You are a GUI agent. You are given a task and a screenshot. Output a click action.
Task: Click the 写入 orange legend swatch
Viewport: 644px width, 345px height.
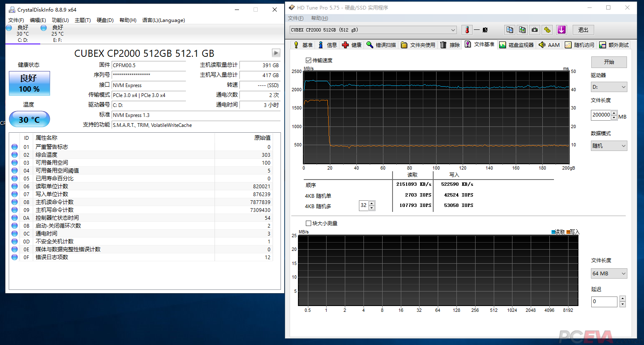pos(568,232)
